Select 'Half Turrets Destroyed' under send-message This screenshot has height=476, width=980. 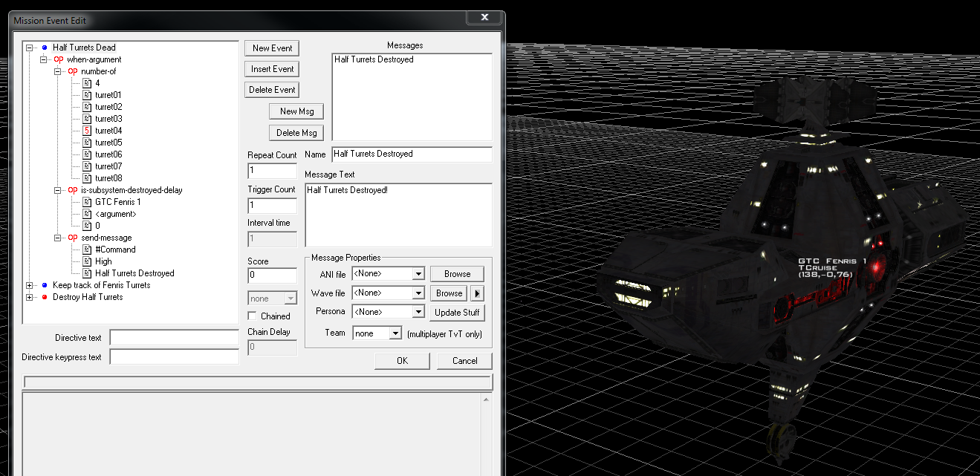(134, 273)
